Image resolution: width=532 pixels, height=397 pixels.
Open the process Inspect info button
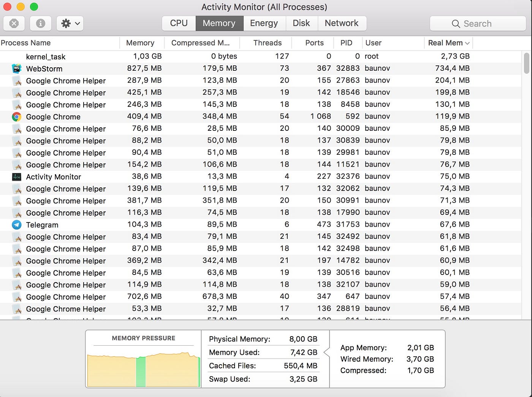41,24
